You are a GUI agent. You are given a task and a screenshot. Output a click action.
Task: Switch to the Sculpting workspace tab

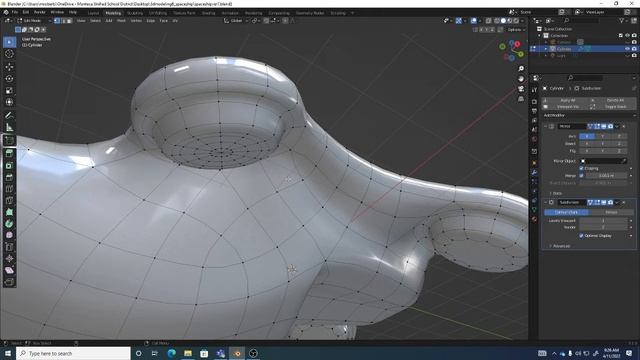[x=135, y=13]
